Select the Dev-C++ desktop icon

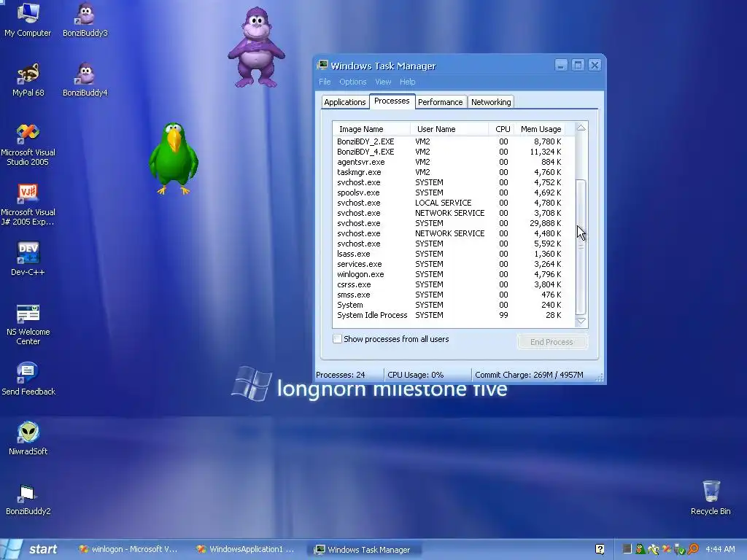coord(28,259)
